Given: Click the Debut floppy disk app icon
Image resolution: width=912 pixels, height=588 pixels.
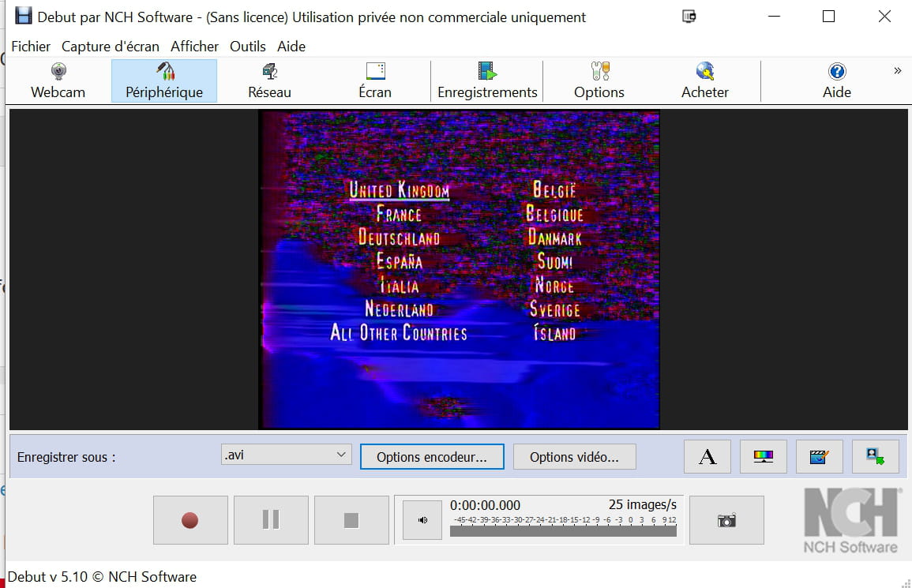Looking at the screenshot, I should point(23,16).
